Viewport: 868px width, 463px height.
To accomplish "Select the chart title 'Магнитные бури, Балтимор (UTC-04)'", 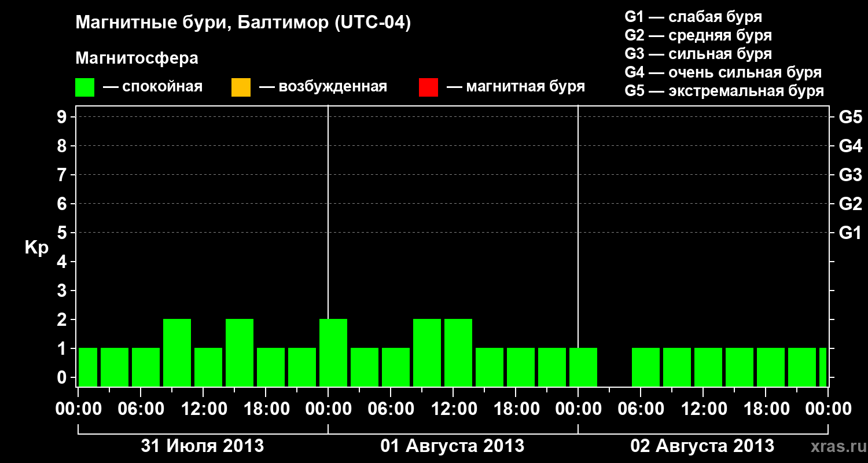I will coord(243,23).
